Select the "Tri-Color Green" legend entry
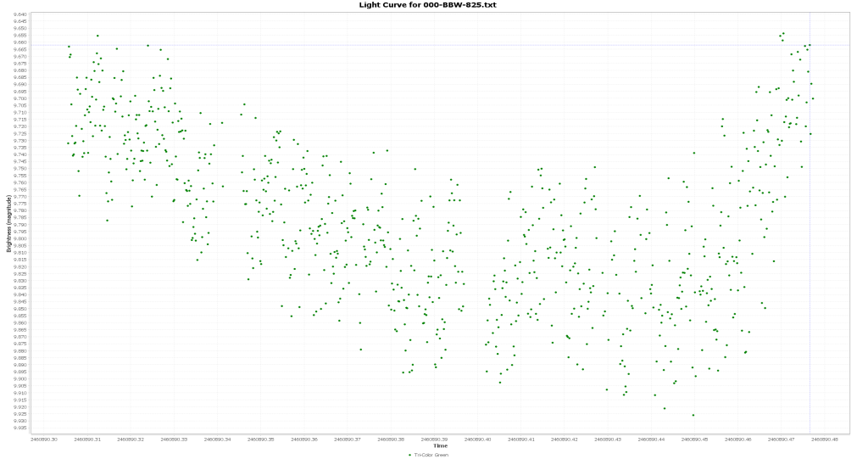The image size is (868, 459). (431, 455)
